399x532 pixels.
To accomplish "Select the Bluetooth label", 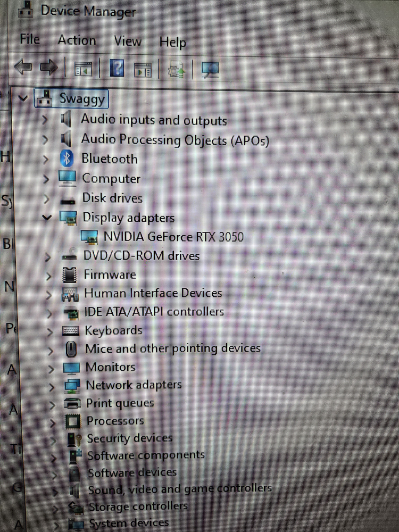I will pyautogui.click(x=110, y=159).
